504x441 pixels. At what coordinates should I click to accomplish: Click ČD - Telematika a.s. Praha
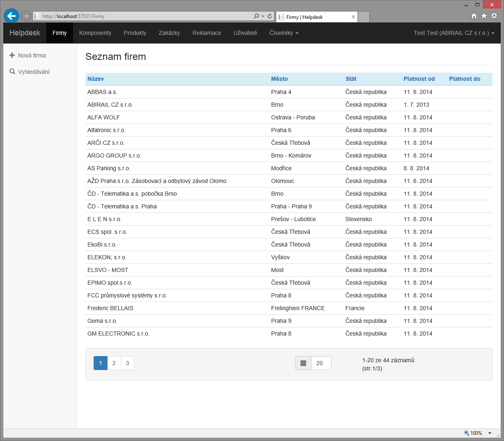[122, 206]
